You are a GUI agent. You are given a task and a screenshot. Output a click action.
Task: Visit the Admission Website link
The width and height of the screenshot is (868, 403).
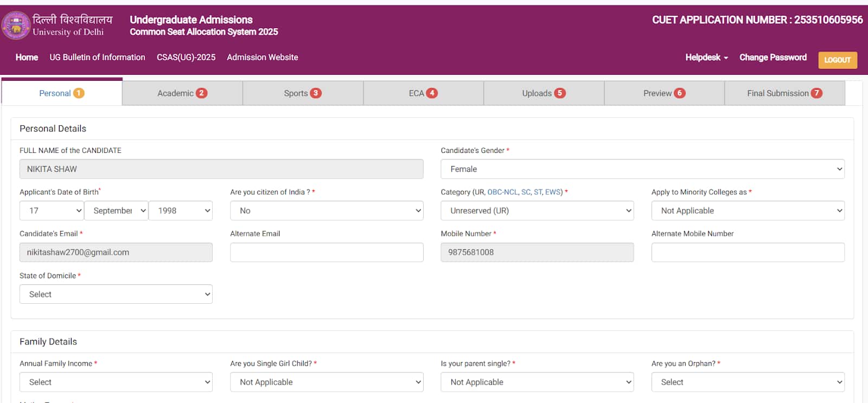click(x=263, y=57)
